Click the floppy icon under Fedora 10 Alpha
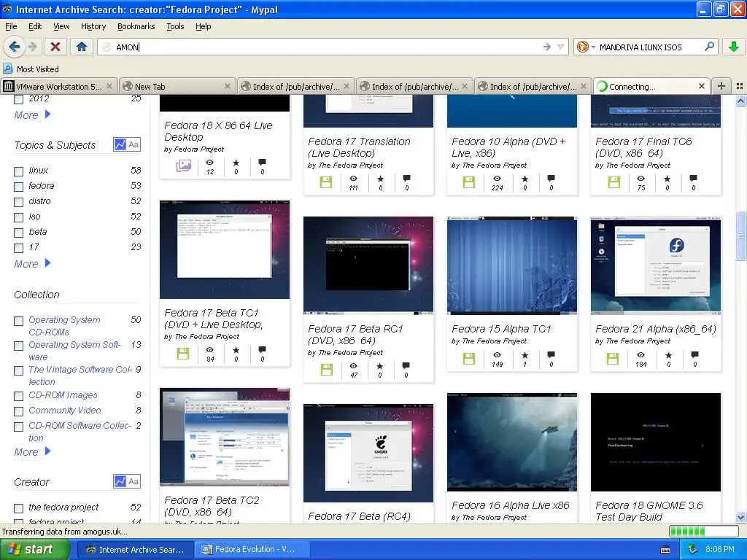Viewport: 747px width, 560px height. coord(469,182)
